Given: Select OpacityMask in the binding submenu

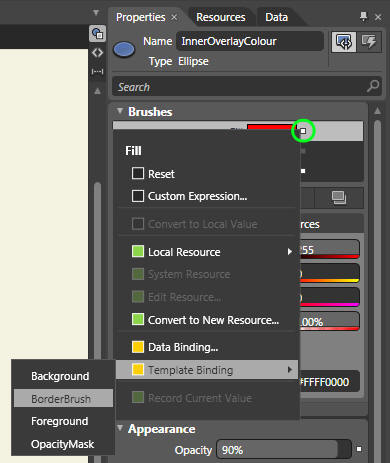Looking at the screenshot, I should (x=63, y=444).
